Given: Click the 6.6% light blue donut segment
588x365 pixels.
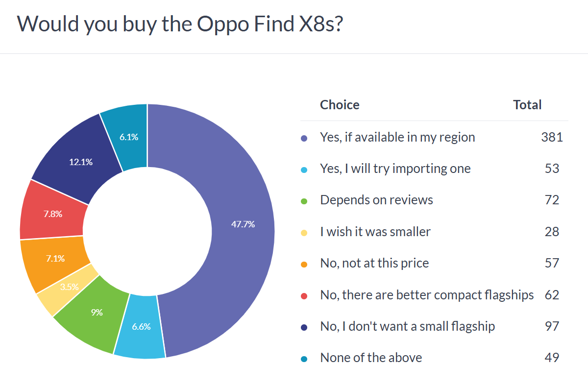Looking at the screenshot, I should click(x=141, y=326).
